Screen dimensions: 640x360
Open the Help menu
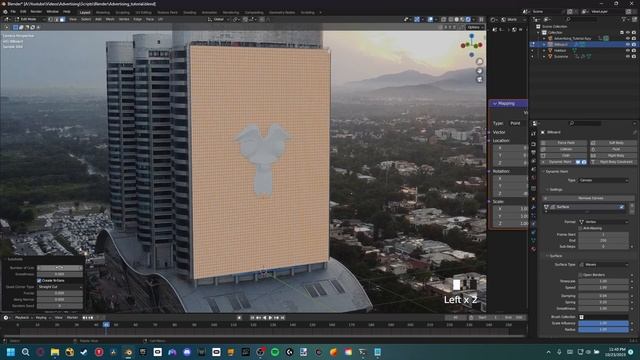67,12
